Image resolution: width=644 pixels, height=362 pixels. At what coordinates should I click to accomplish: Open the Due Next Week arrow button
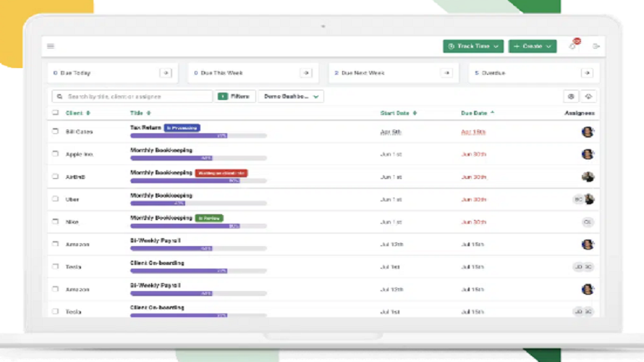(446, 73)
